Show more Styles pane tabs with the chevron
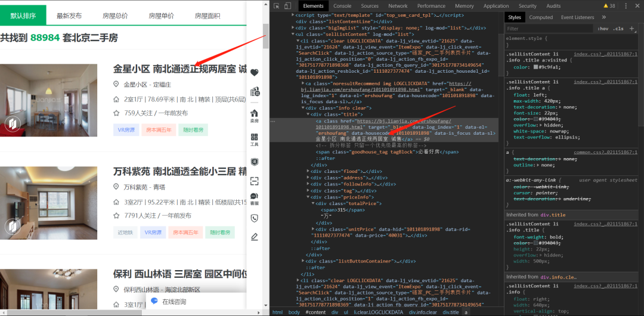Viewport: 644px width, 316px height. pyautogui.click(x=603, y=17)
